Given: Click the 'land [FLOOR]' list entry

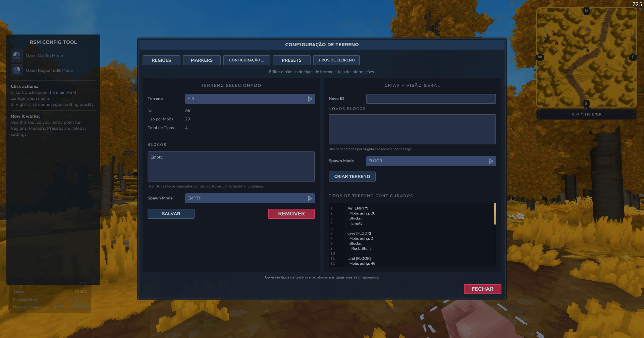Looking at the screenshot, I should click(x=359, y=259).
